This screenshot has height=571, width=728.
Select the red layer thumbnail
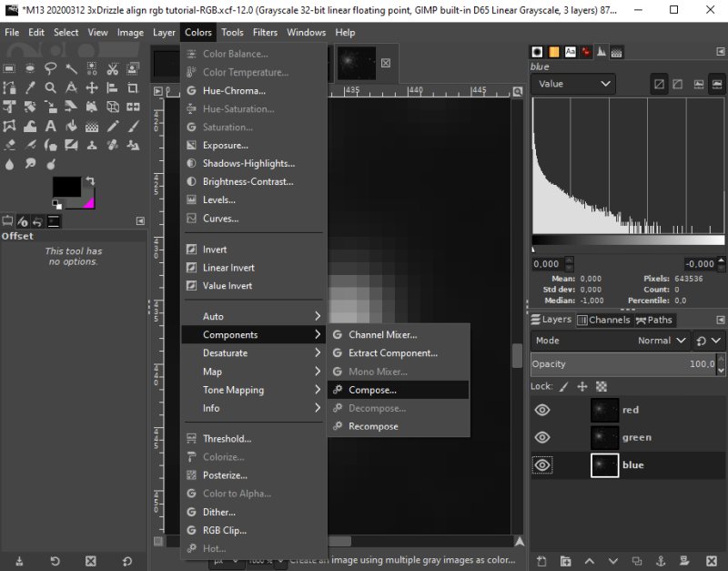pyautogui.click(x=604, y=410)
